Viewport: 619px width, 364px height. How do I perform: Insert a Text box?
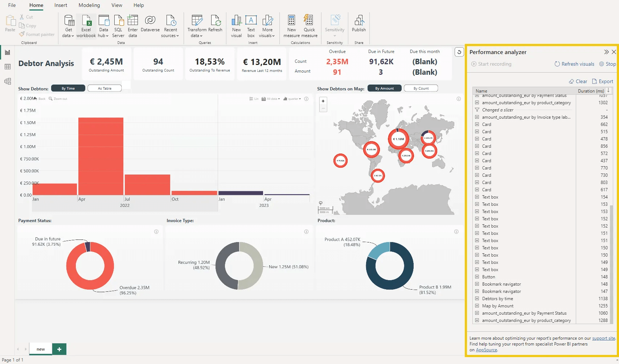pyautogui.click(x=251, y=25)
